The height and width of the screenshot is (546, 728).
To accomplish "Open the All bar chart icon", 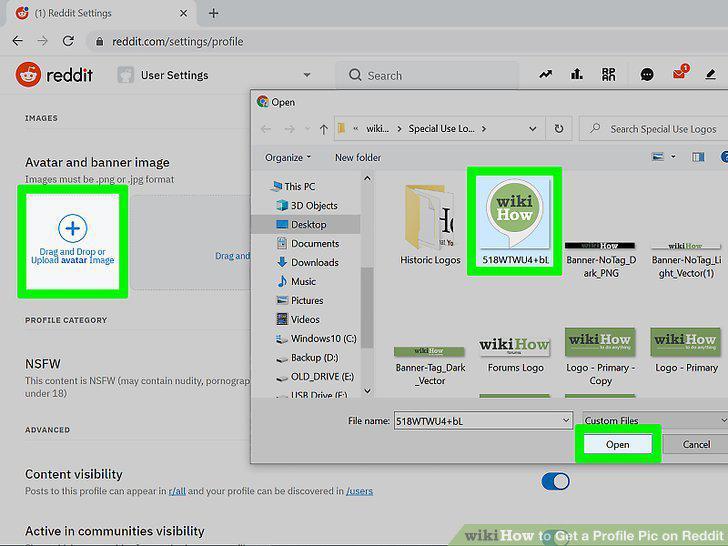I will (x=577, y=74).
